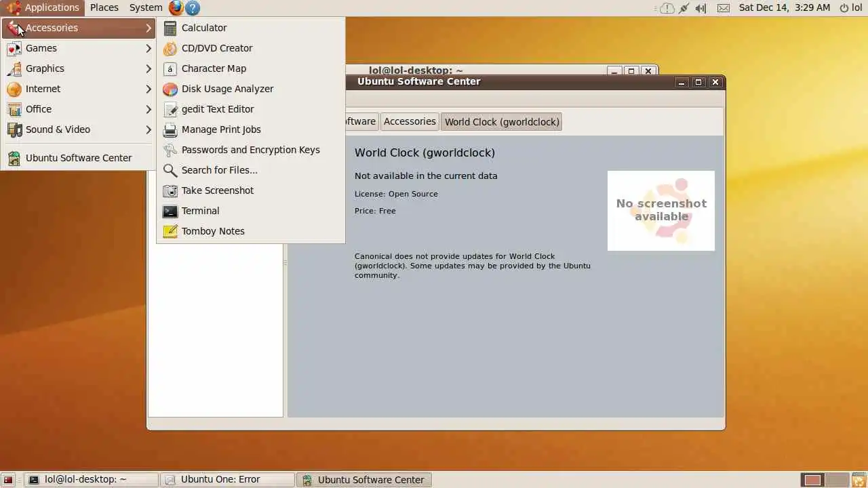Click 'Not available in the current data' text
The width and height of the screenshot is (868, 488).
tap(426, 176)
